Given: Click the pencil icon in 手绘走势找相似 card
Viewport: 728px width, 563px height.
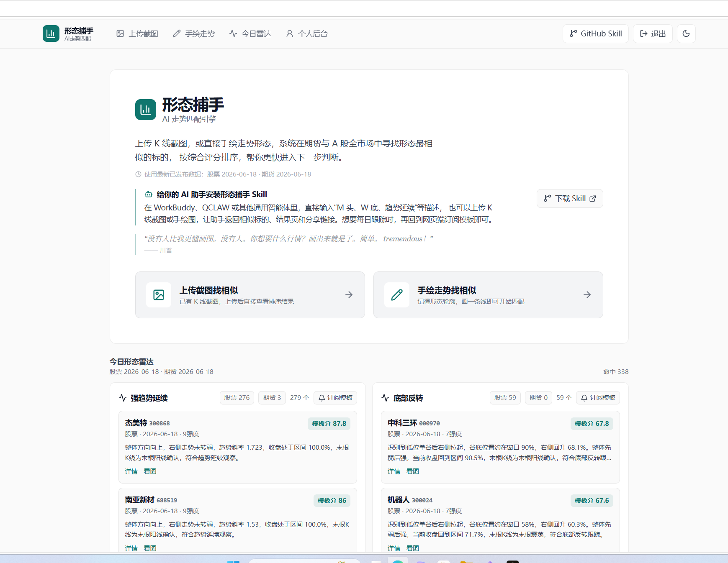Looking at the screenshot, I should (397, 295).
